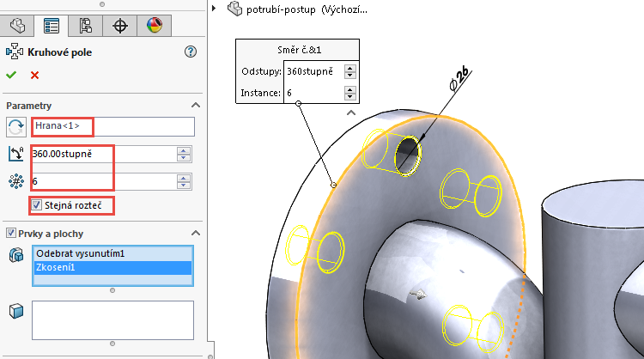The width and height of the screenshot is (644, 359).
Task: Uncheck the Stejná rozteč checkbox
Action: pyautogui.click(x=37, y=205)
